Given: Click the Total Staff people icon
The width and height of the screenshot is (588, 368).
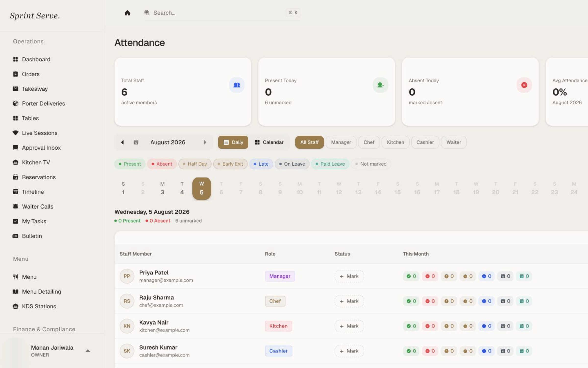Looking at the screenshot, I should pyautogui.click(x=237, y=85).
